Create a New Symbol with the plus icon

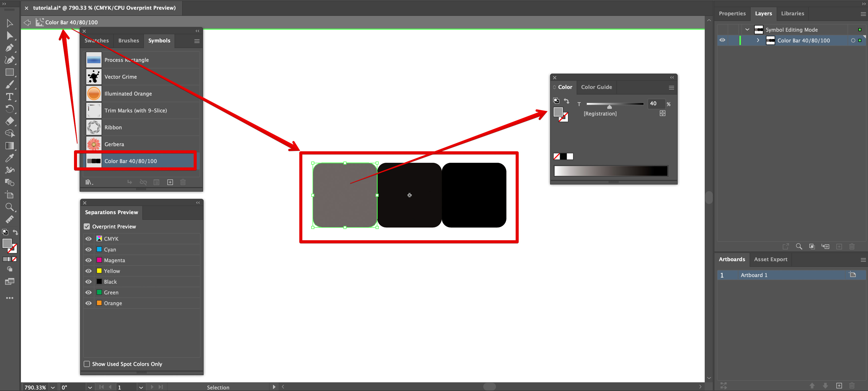click(x=170, y=182)
